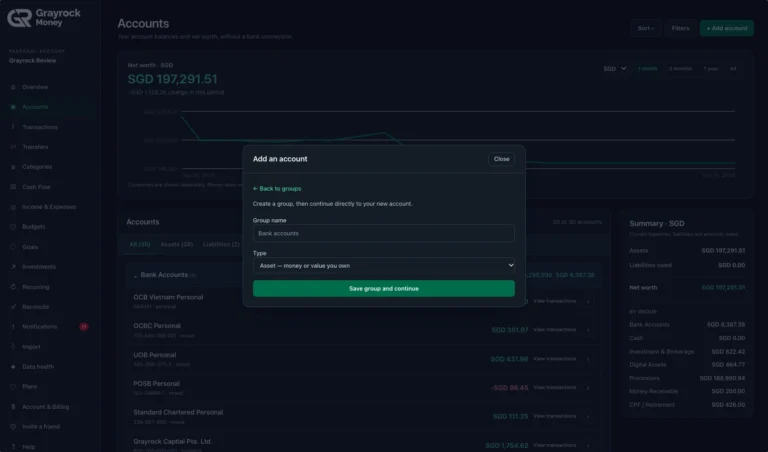Click the Grayrock Money logo
768x452 pixels.
tap(44, 18)
